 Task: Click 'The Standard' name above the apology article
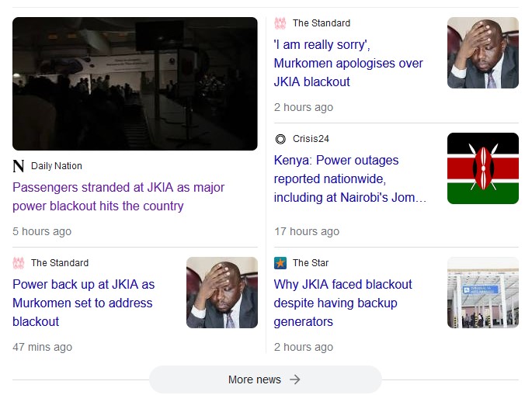(322, 23)
